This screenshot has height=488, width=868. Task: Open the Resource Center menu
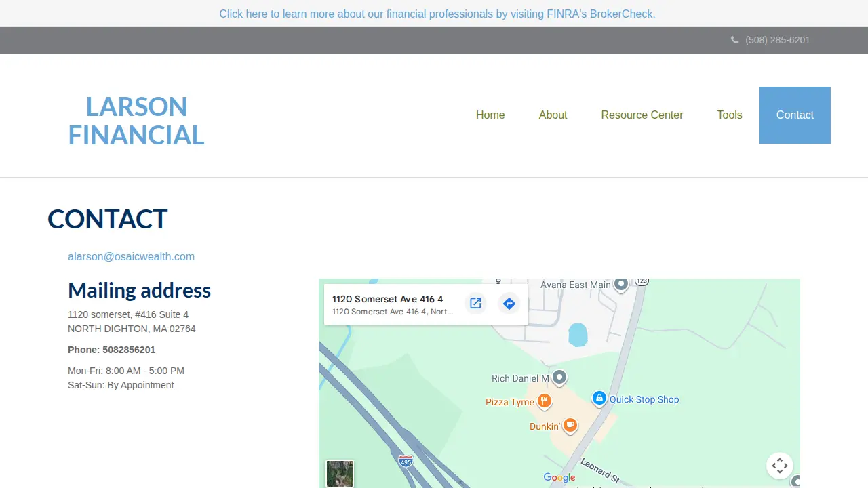(642, 115)
